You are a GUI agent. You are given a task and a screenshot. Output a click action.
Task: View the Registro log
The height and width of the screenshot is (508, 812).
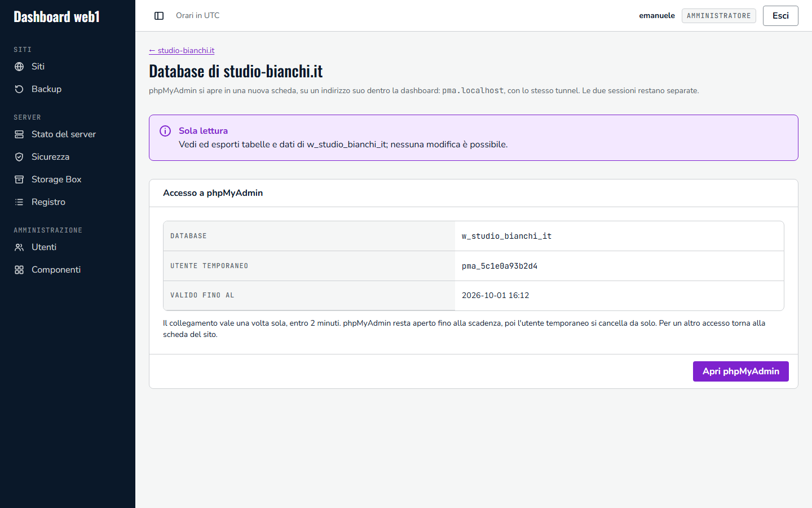[68, 202]
